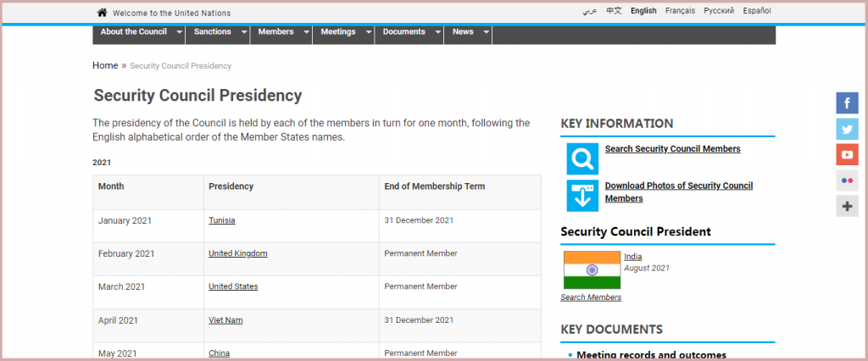Click 31 December 2021 in Viet Nam row
Screen dimensions: 868x361
[419, 320]
